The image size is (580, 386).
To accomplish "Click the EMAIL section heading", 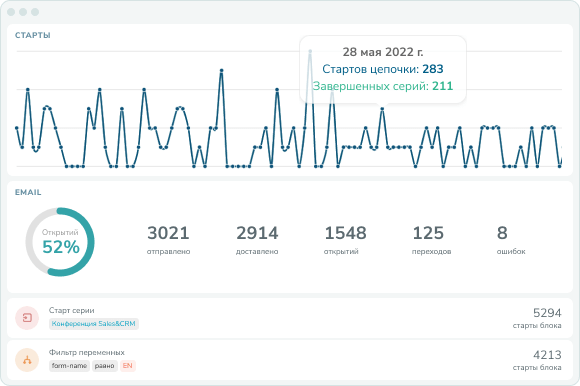I will (x=28, y=192).
